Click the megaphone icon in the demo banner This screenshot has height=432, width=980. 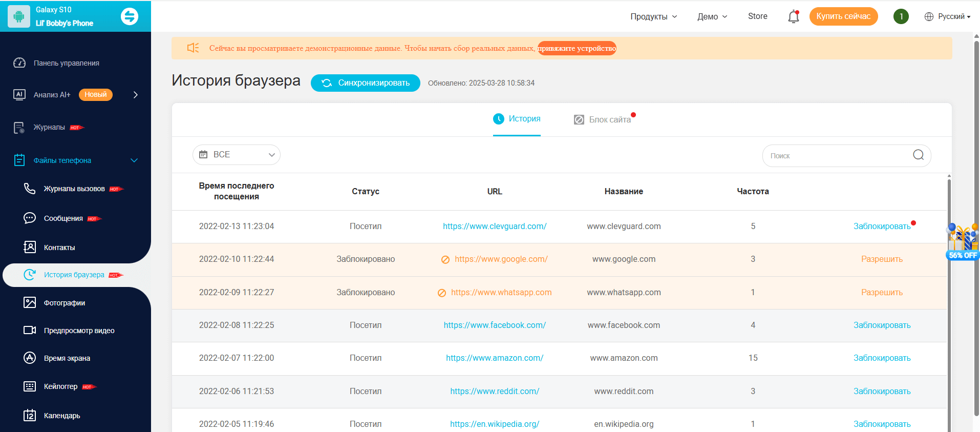[193, 48]
